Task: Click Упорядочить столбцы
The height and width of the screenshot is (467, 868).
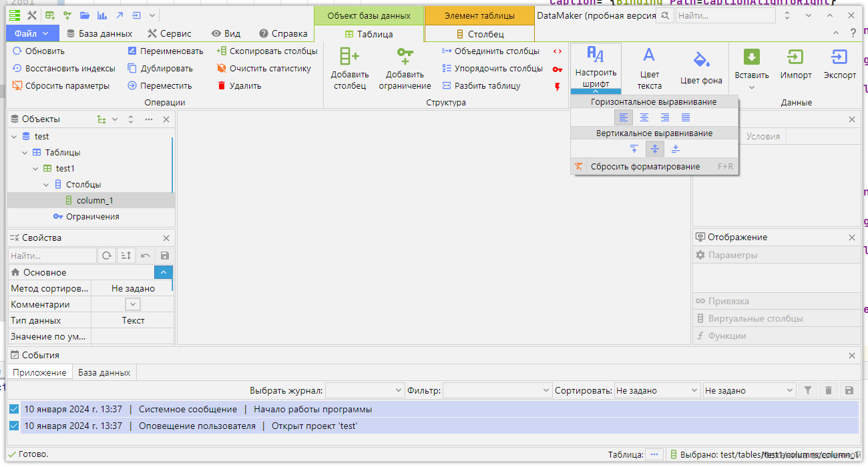Action: pos(492,68)
